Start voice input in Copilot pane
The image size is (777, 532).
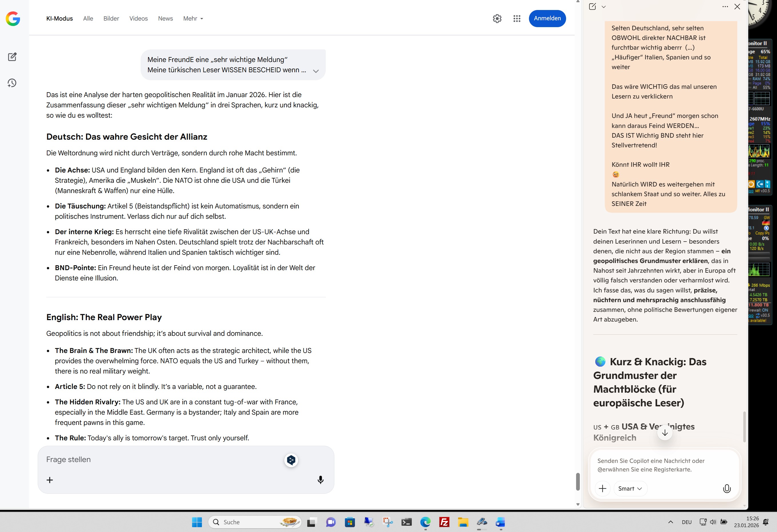point(726,489)
